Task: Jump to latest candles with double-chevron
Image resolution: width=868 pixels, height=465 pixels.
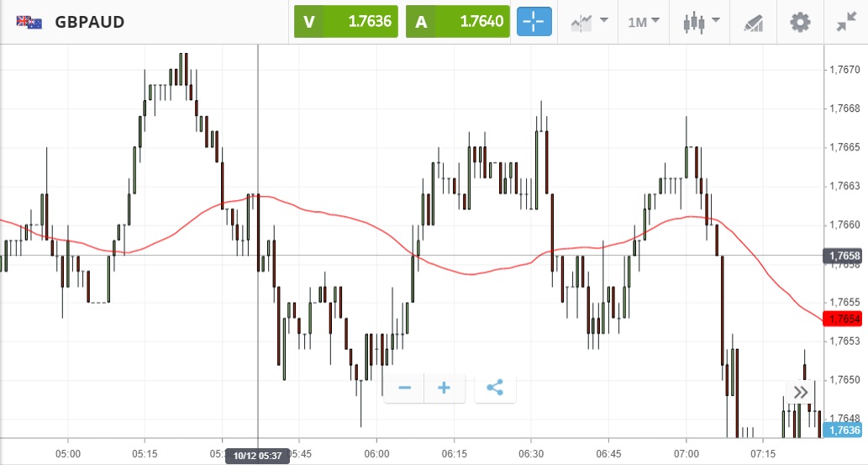Action: pos(801,392)
